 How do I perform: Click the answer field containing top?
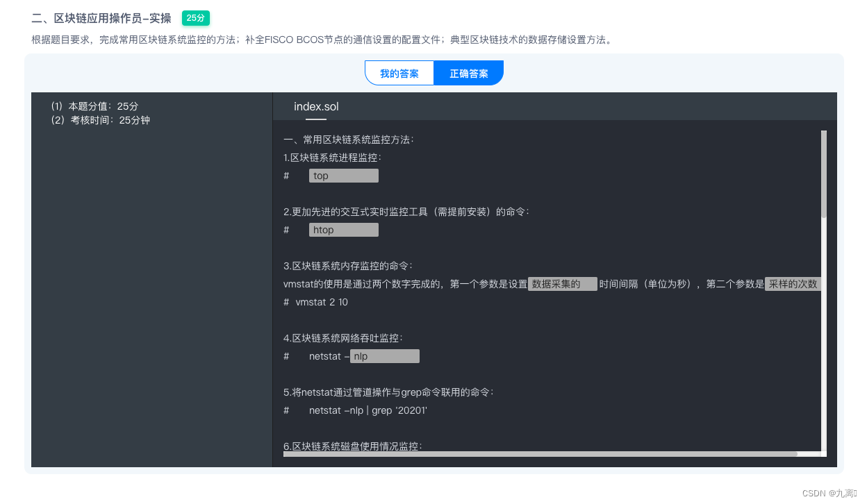pyautogui.click(x=344, y=176)
